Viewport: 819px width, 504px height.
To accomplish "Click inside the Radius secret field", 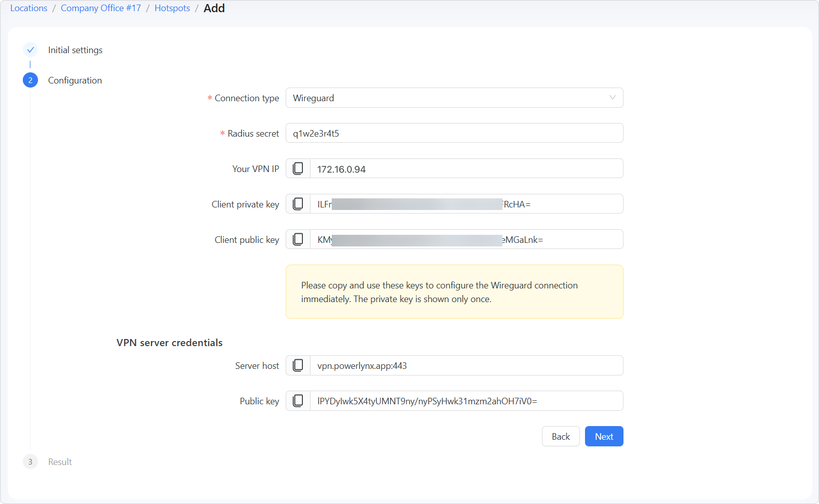I will [454, 133].
